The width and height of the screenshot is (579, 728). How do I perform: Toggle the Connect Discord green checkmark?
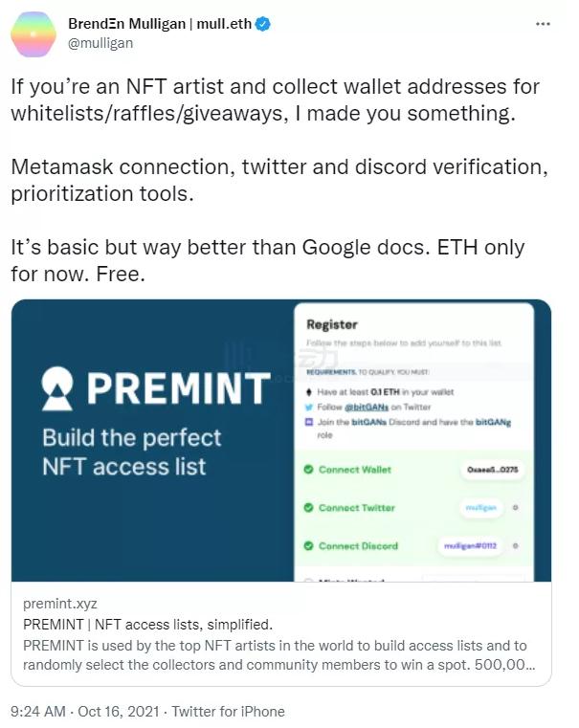click(x=308, y=546)
